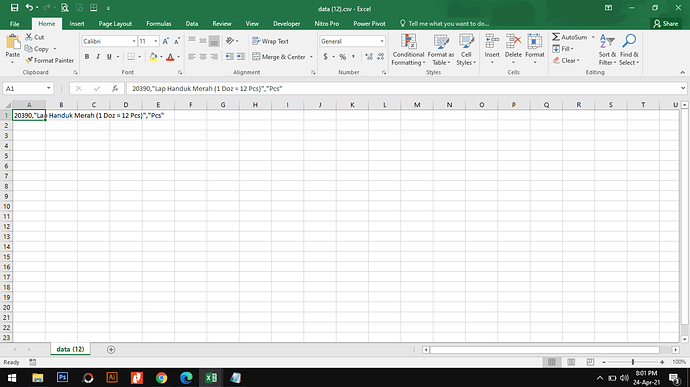Image resolution: width=690 pixels, height=387 pixels.
Task: Click the Save icon in quick access toolbar
Action: tap(14, 8)
